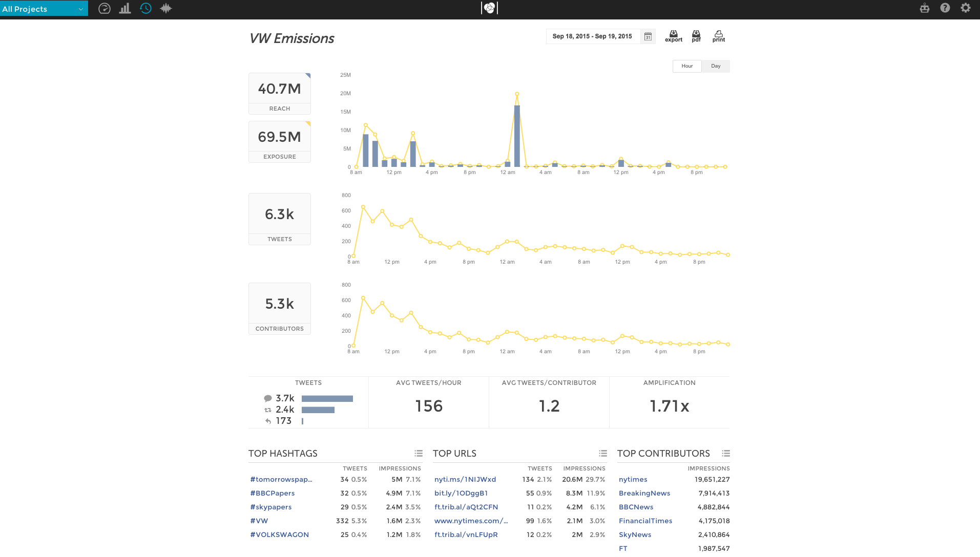Click the 2.4k retweets bar

point(318,410)
